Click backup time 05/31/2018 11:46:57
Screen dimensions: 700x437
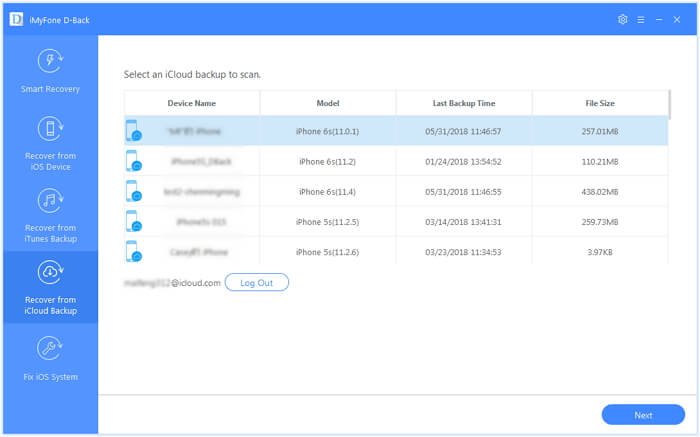[463, 131]
